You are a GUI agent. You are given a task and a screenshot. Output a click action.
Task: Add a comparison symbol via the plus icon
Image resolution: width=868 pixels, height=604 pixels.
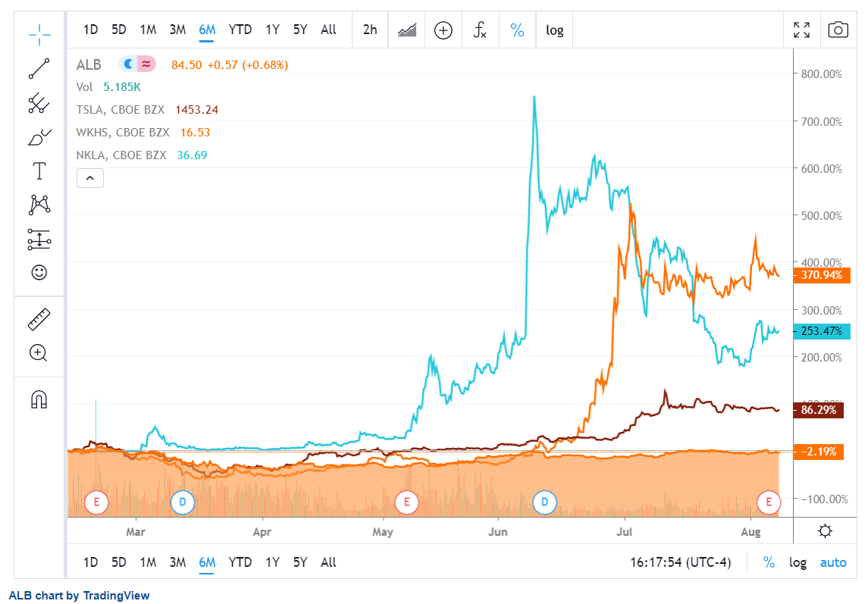[443, 30]
